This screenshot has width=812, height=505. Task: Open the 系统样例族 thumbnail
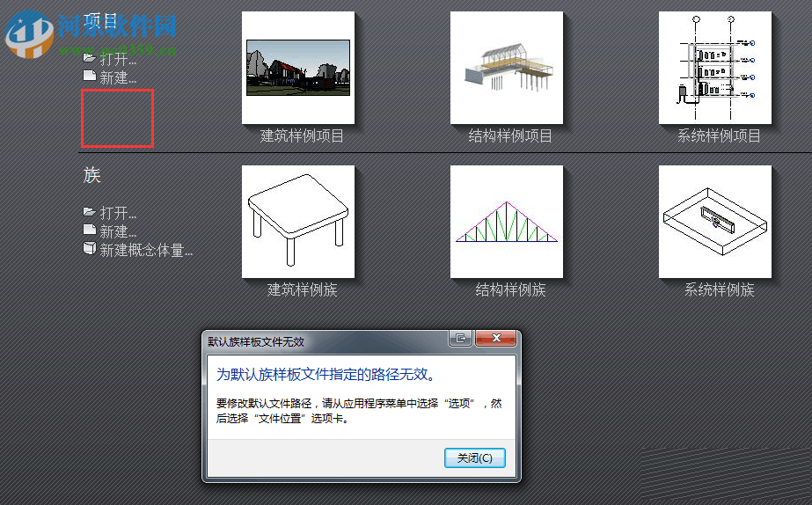tap(715, 222)
